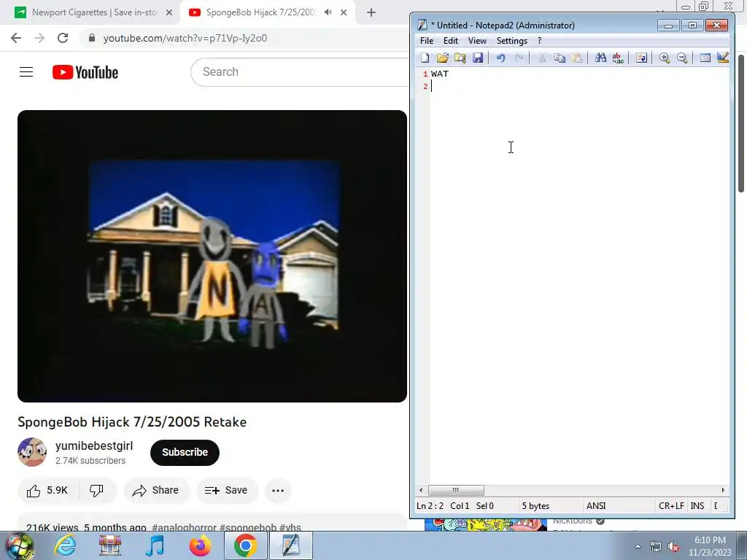Zoom out with magnifier minus icon
The width and height of the screenshot is (747, 560).
tap(682, 58)
